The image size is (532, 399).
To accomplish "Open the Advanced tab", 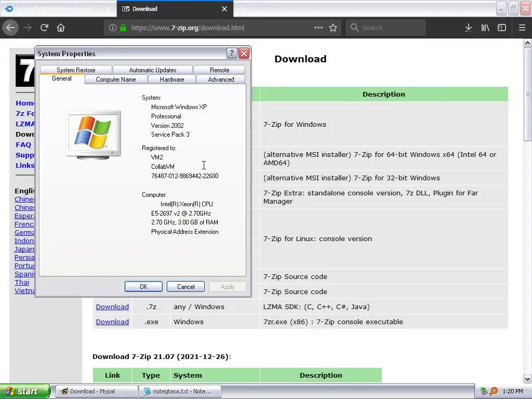I will [x=221, y=79].
